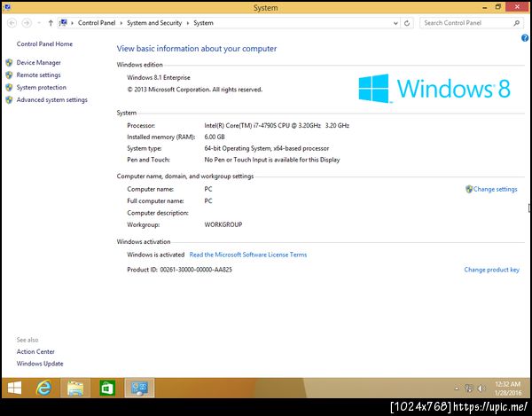The image size is (532, 416).
Task: Select System and Security breadcrumb
Action: tap(154, 23)
